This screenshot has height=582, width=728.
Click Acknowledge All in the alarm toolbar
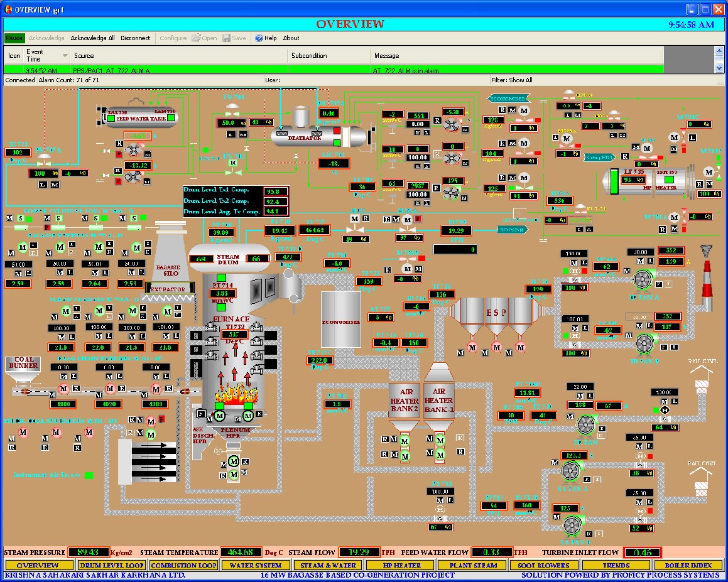tap(92, 38)
